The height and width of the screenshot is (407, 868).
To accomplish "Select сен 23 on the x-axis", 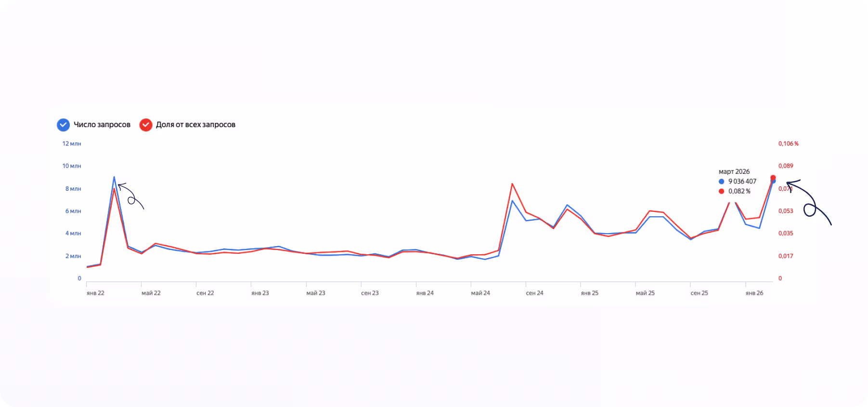I will [370, 293].
